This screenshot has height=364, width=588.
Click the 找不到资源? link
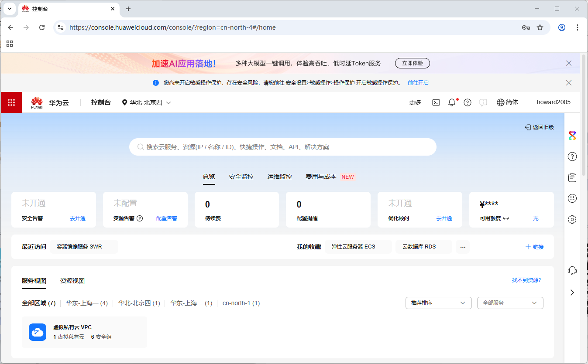526,280
